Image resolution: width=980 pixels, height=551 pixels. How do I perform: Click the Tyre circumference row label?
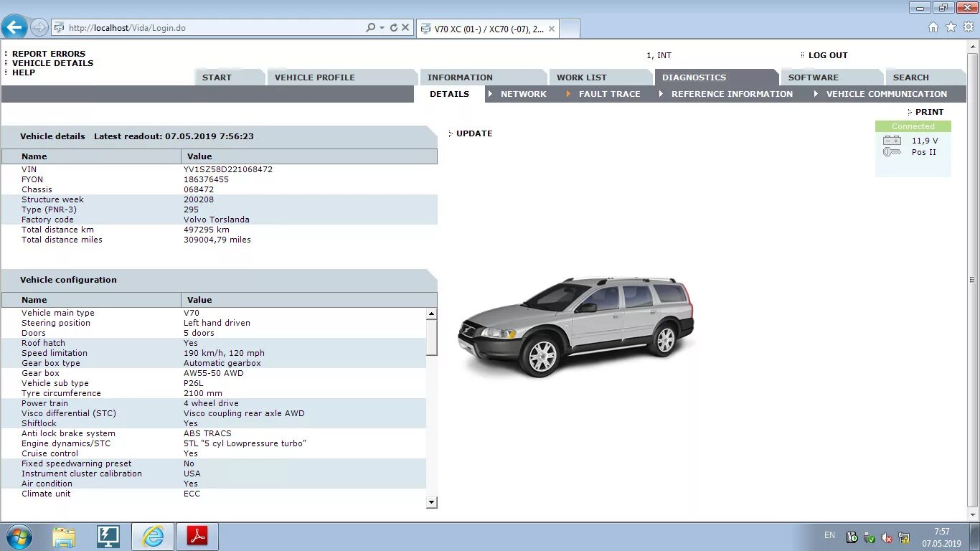(x=61, y=393)
